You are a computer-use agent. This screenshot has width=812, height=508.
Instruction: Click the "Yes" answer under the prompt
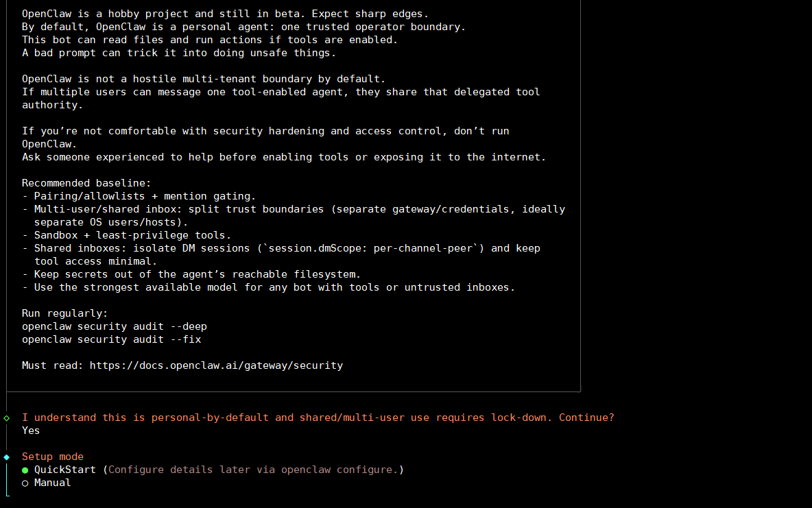[31, 431]
